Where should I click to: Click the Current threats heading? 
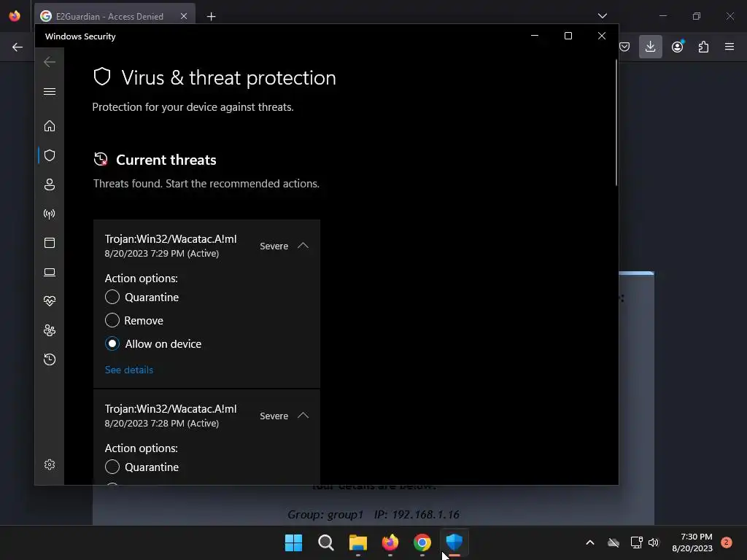tap(166, 160)
